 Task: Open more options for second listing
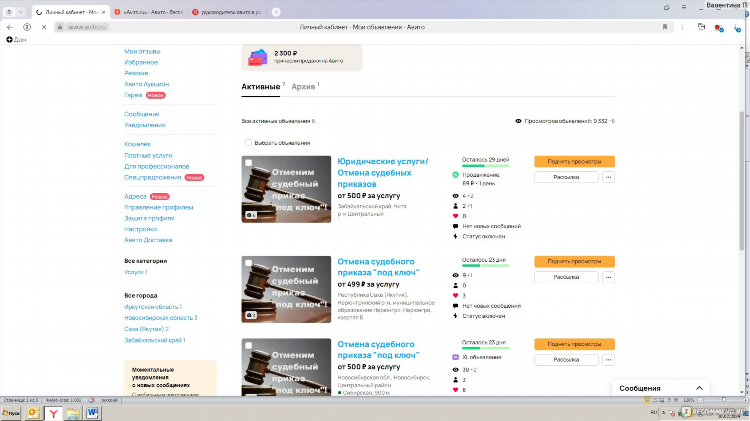coord(608,277)
